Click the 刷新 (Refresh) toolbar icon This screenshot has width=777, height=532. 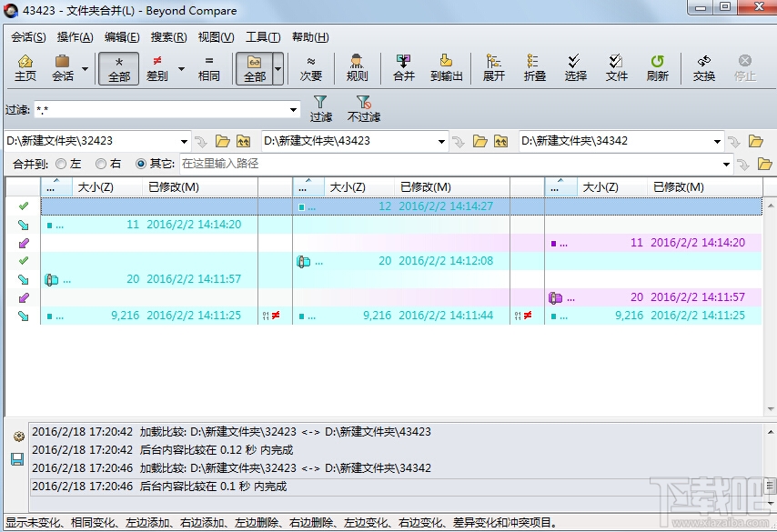coord(657,68)
